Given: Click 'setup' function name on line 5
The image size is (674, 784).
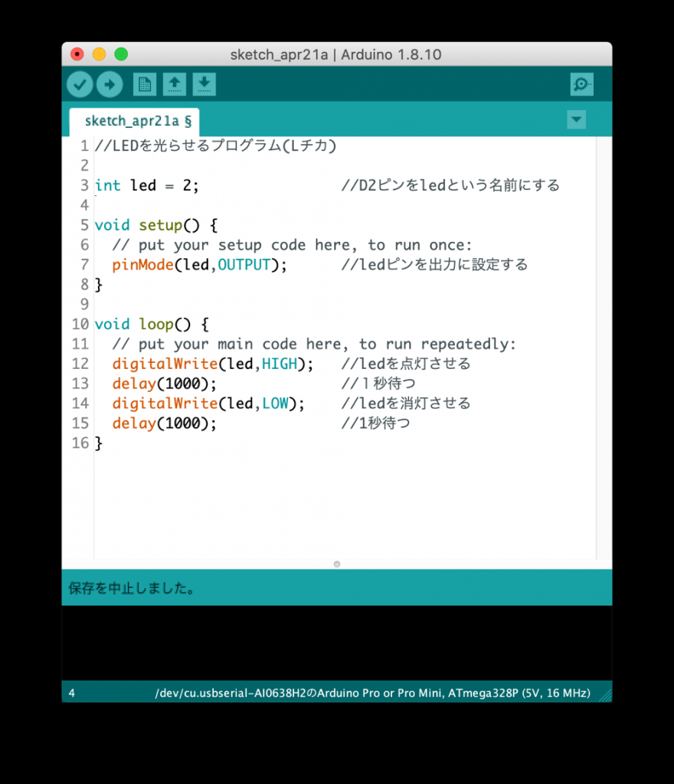Looking at the screenshot, I should [x=161, y=225].
